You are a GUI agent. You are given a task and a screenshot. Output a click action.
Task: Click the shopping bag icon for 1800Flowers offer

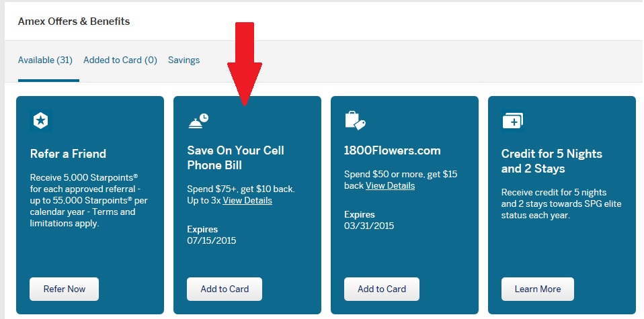pos(354,120)
